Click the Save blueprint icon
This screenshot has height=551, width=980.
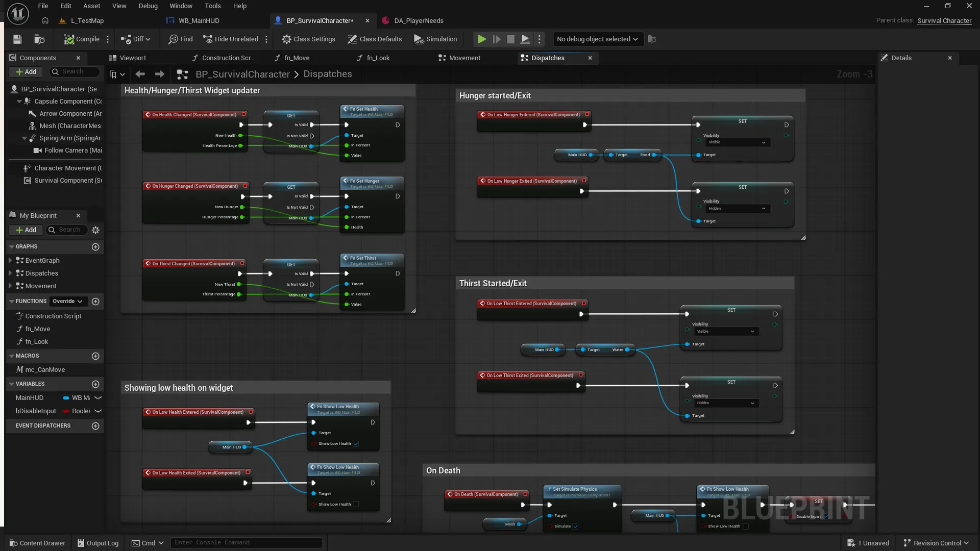pos(17,39)
